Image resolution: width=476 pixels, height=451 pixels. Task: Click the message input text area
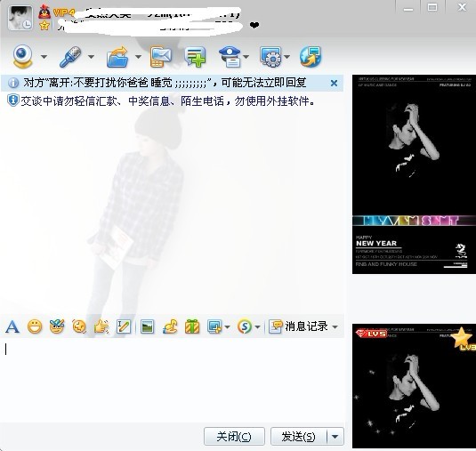pos(172,379)
